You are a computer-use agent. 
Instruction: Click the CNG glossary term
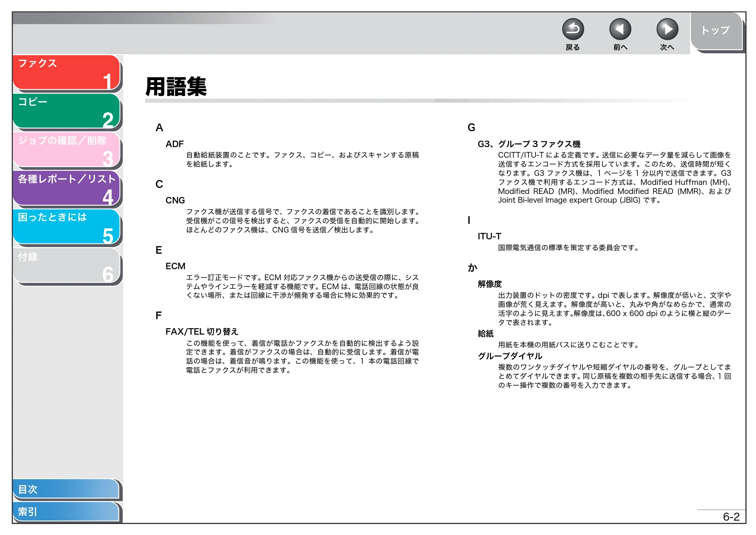coord(175,200)
